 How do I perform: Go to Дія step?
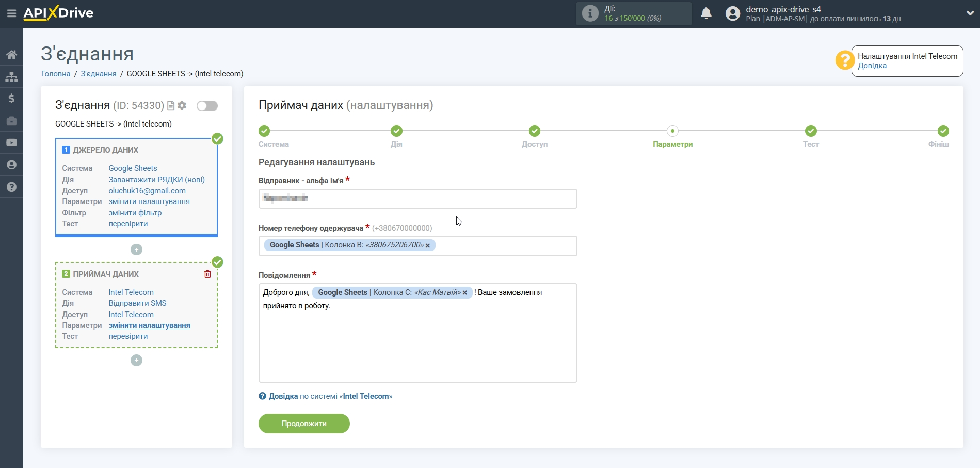(x=396, y=131)
